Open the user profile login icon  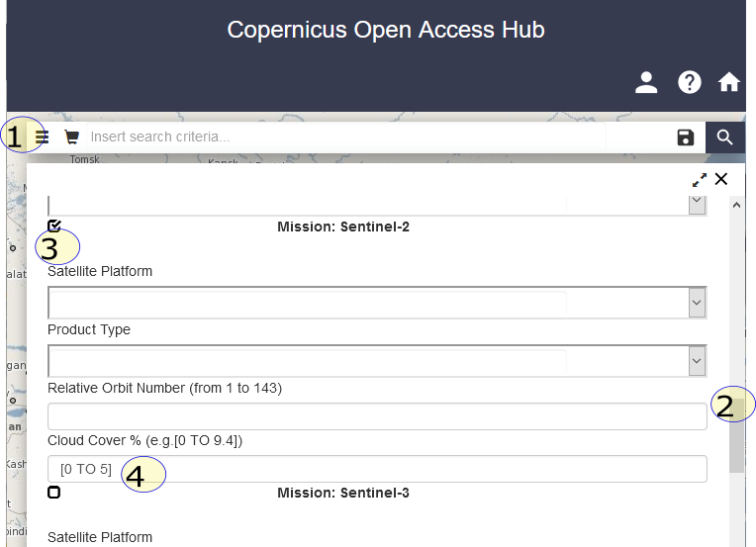pyautogui.click(x=646, y=83)
